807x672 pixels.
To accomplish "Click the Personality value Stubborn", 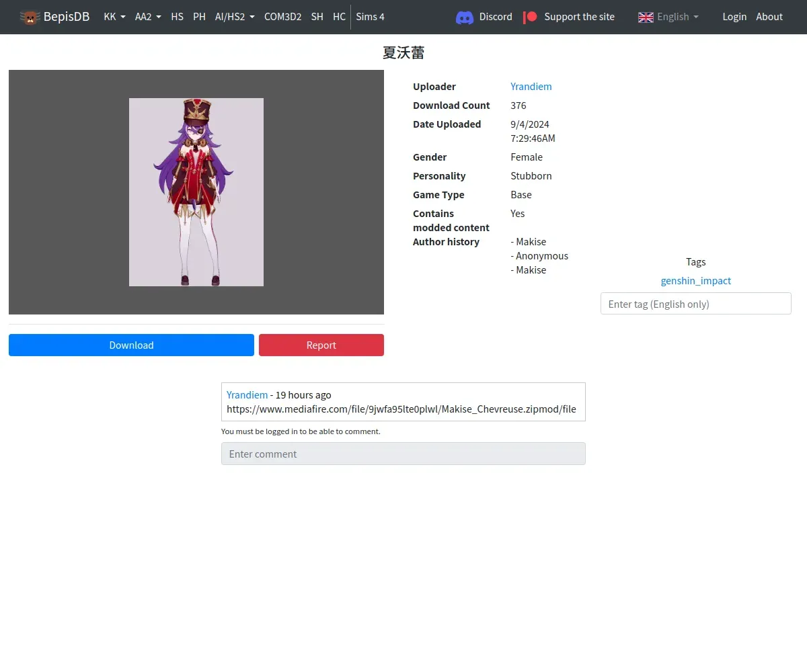I will point(531,175).
